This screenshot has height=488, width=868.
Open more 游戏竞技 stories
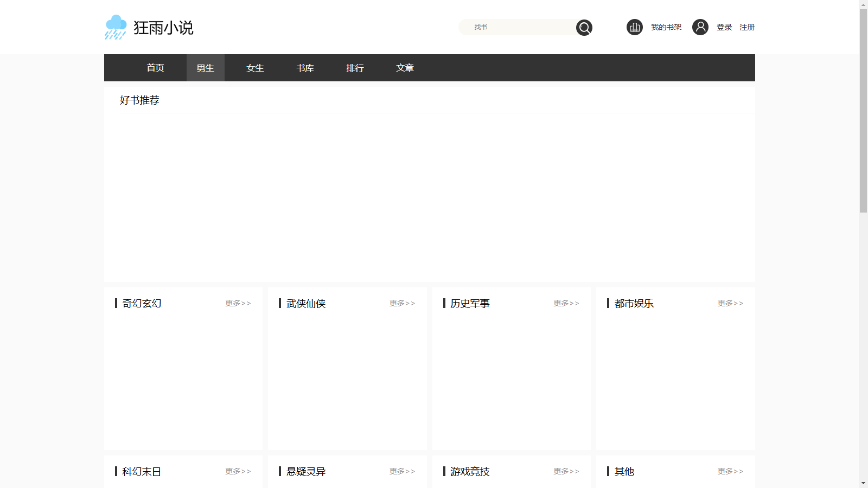[x=566, y=471]
